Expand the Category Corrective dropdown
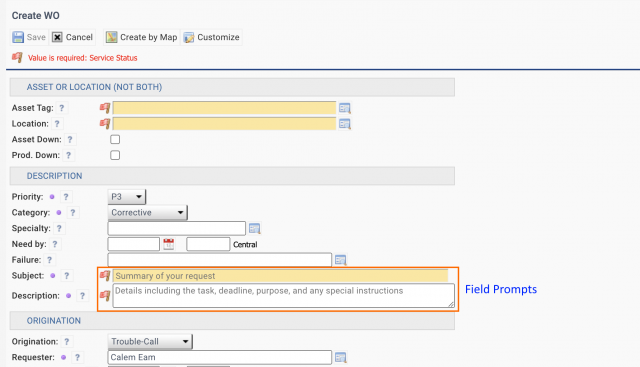 147,213
